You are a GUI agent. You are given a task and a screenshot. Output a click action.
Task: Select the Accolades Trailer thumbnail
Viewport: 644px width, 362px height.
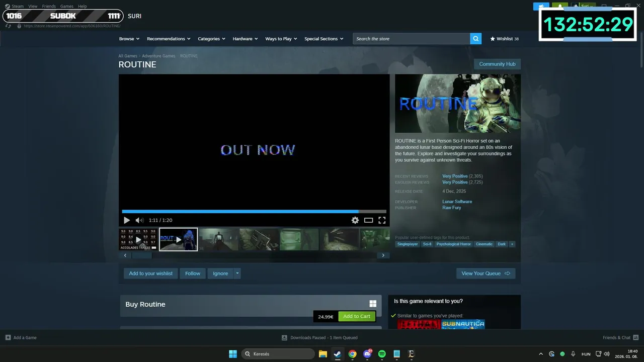coord(138,239)
